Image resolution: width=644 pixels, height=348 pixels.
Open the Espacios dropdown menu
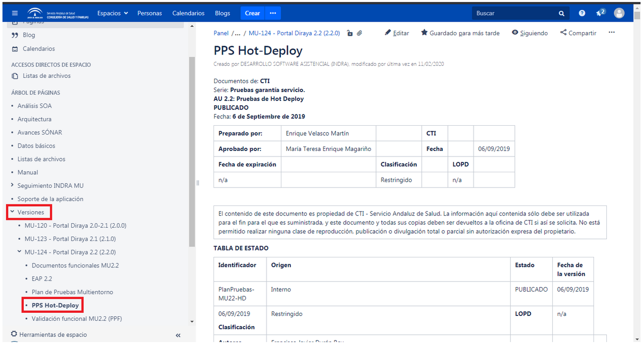tap(112, 13)
